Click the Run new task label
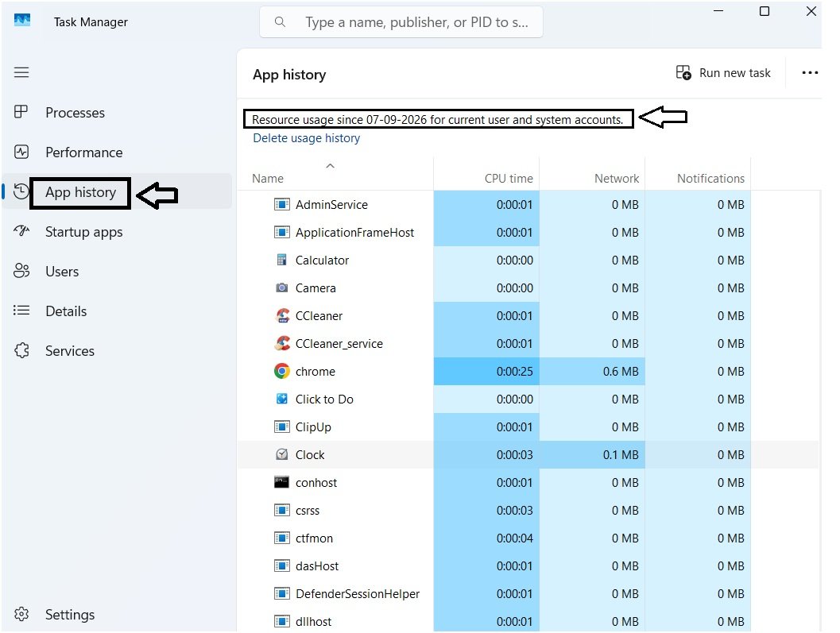The image size is (840, 633). pyautogui.click(x=734, y=73)
